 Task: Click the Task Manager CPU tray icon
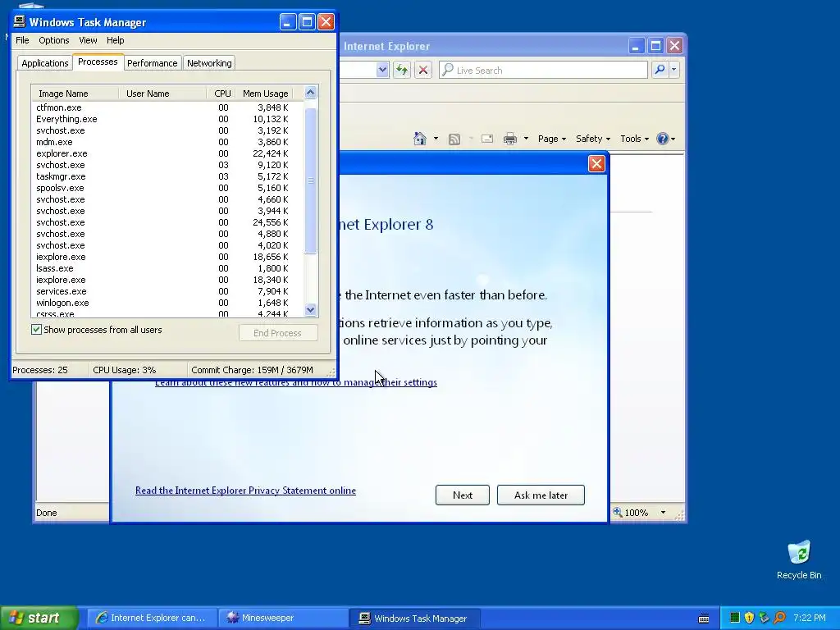(x=735, y=618)
